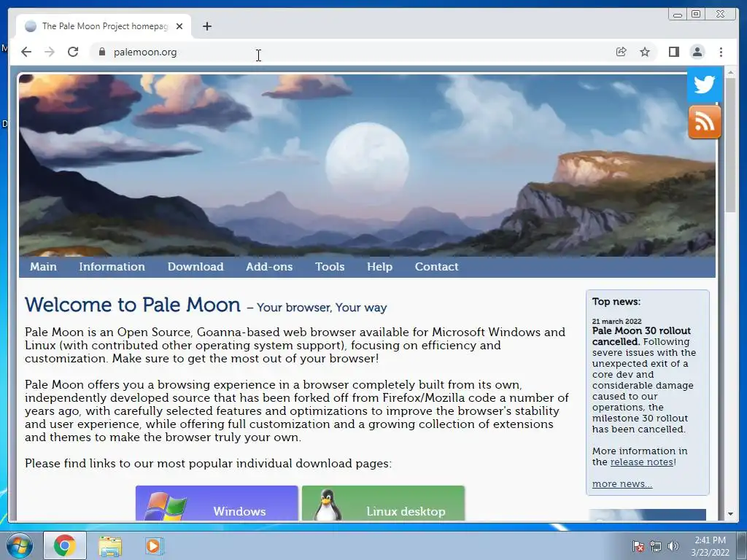Click the palemoon.org address bar
The width and height of the screenshot is (747, 560).
click(352, 52)
